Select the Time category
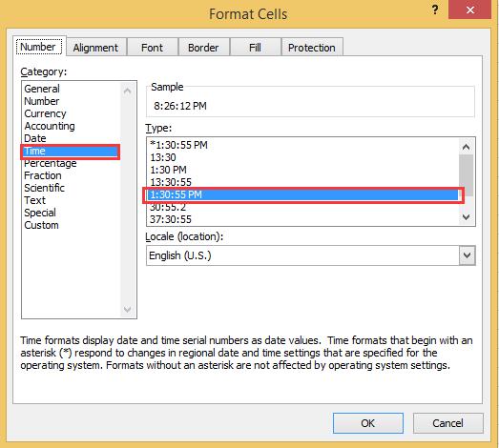 70,152
